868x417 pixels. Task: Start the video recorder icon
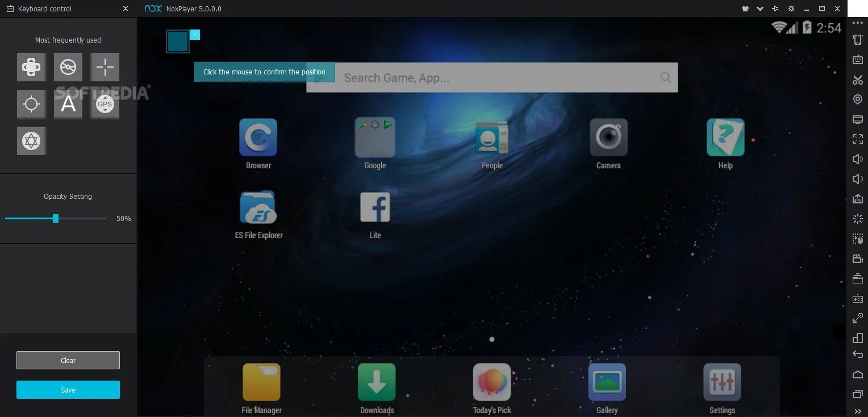click(858, 258)
